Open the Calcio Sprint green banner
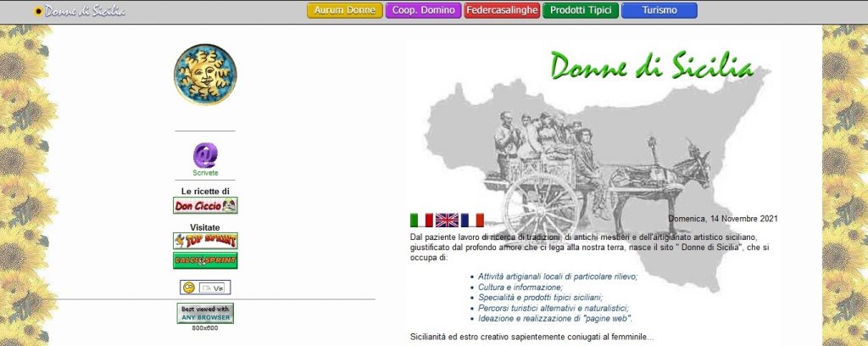This screenshot has width=868, height=346. tap(205, 260)
